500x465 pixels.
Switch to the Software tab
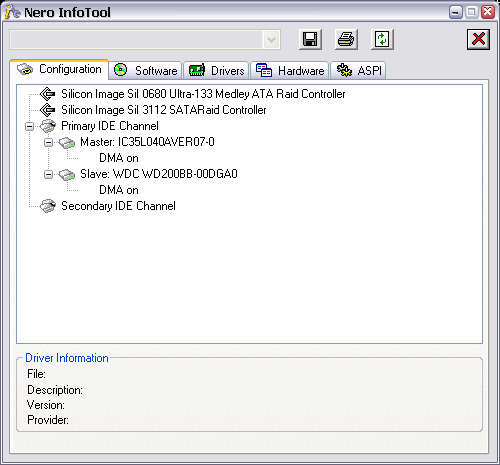[145, 71]
